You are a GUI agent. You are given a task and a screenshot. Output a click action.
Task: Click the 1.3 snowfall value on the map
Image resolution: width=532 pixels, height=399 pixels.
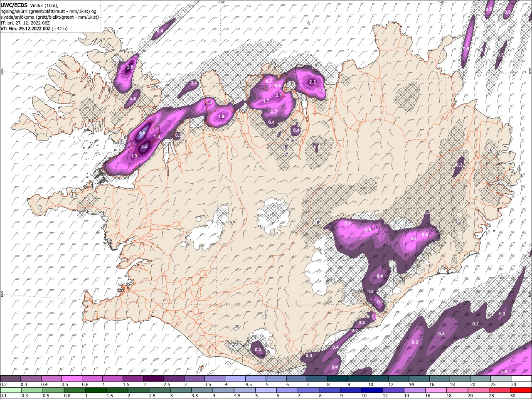(209, 102)
